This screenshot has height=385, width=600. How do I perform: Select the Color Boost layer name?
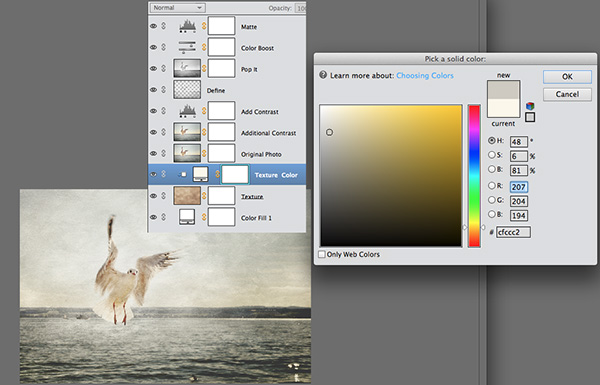257,48
